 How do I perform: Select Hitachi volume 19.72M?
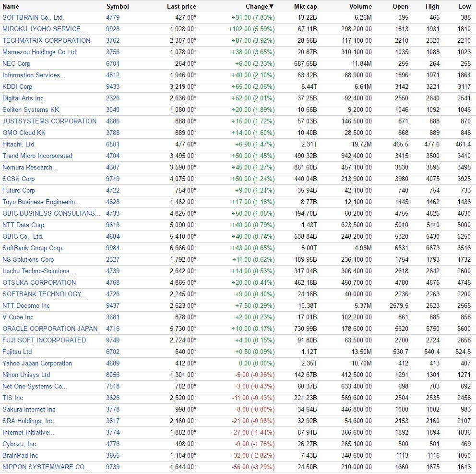(361, 145)
